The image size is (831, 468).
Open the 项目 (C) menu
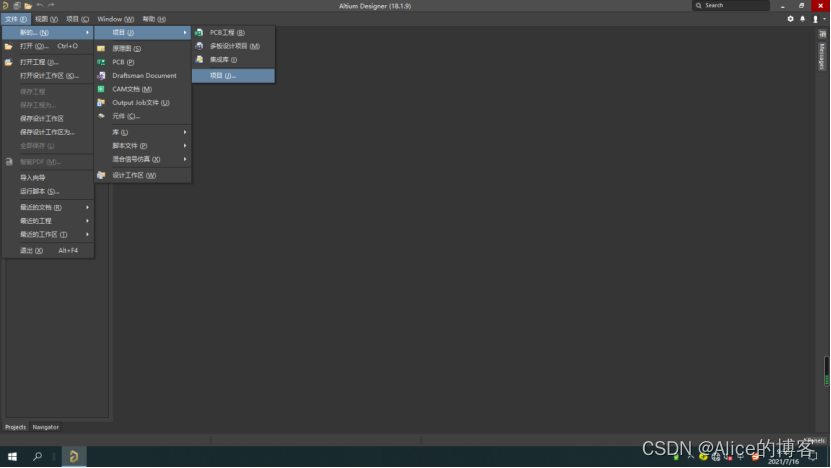[x=77, y=19]
